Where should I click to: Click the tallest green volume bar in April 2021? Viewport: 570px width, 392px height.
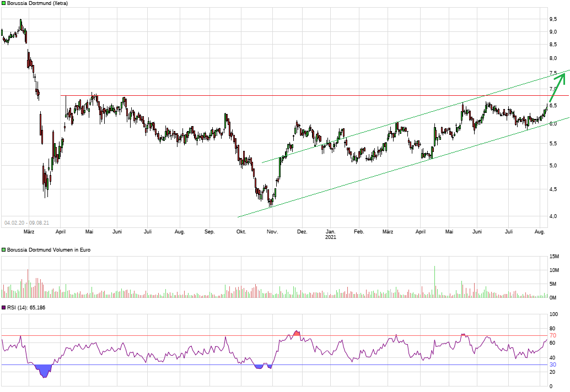(434, 282)
